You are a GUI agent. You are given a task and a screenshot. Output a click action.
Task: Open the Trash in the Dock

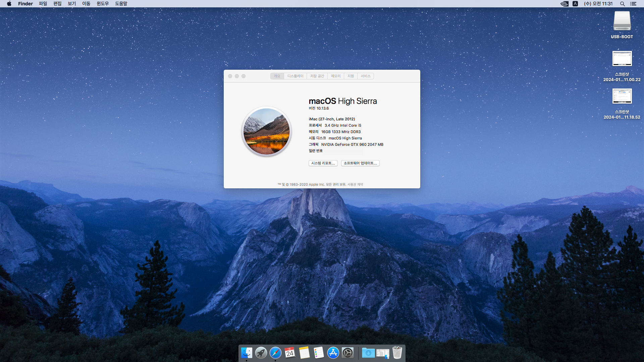397,353
